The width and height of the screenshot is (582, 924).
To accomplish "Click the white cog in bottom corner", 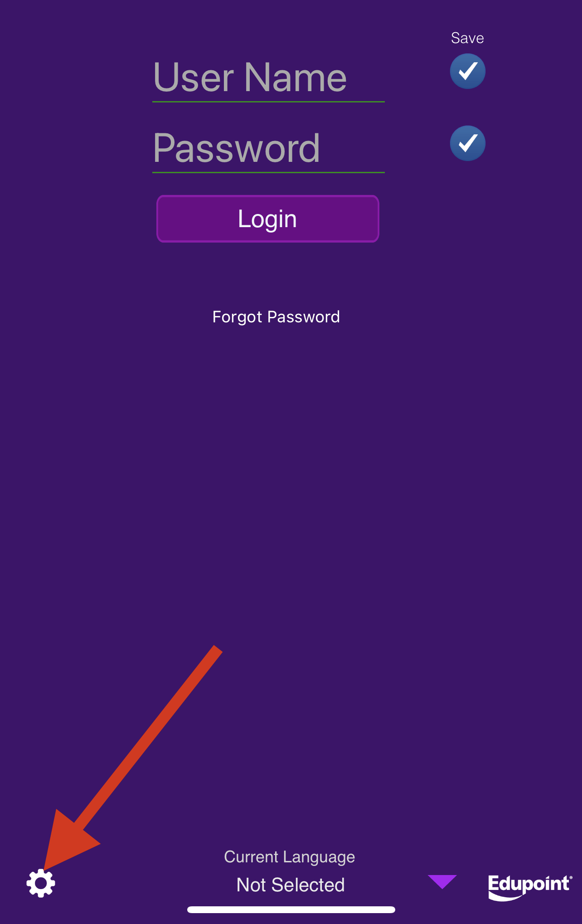I will tap(41, 883).
